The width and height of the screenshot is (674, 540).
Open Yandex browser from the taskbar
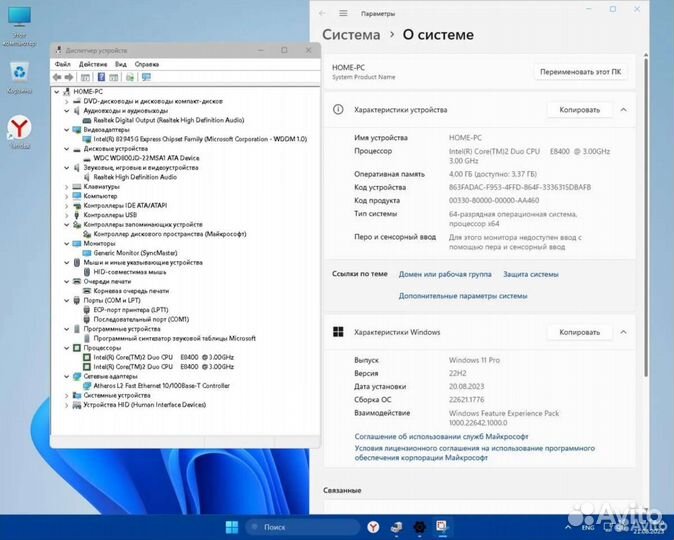tap(373, 527)
